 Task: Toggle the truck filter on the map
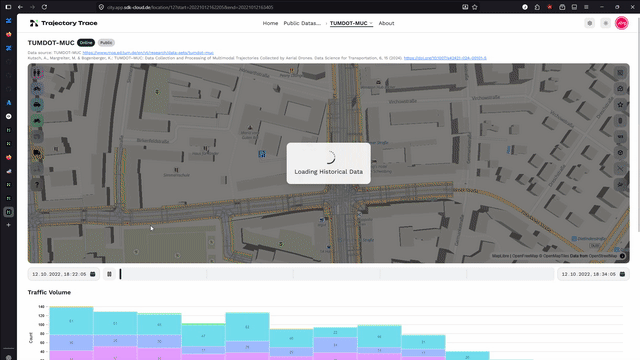37,153
